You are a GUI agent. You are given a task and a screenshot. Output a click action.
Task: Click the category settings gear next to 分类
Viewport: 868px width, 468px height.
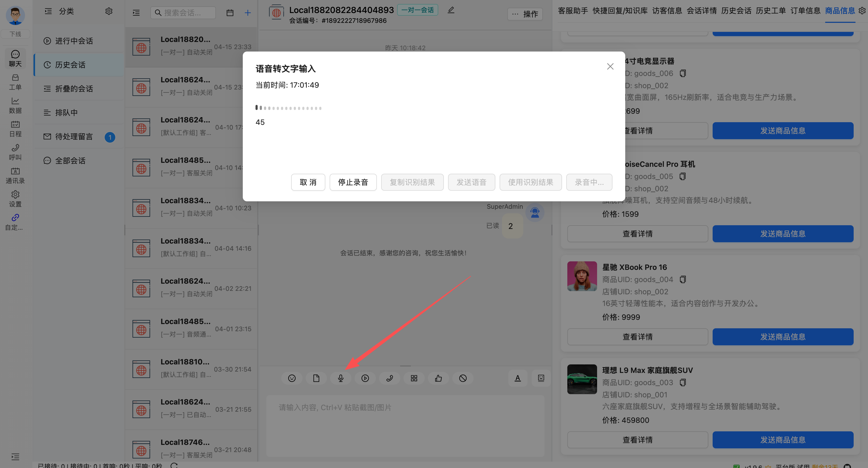click(108, 11)
